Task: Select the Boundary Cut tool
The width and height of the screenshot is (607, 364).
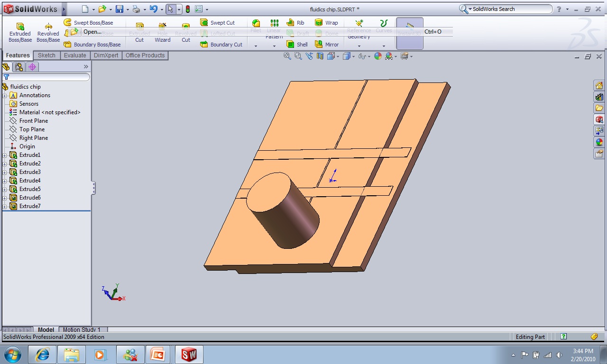Action: tap(221, 45)
